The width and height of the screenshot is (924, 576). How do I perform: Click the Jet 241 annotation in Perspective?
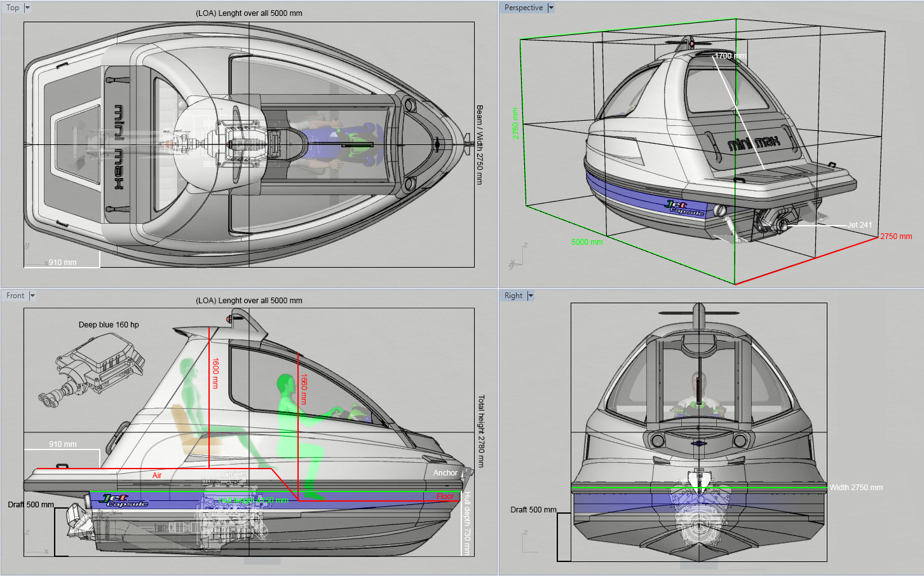(x=860, y=225)
